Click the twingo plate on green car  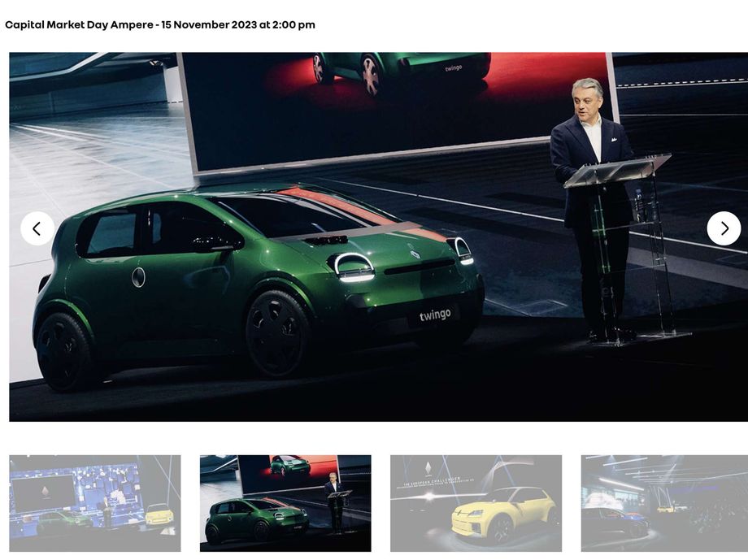click(x=435, y=315)
